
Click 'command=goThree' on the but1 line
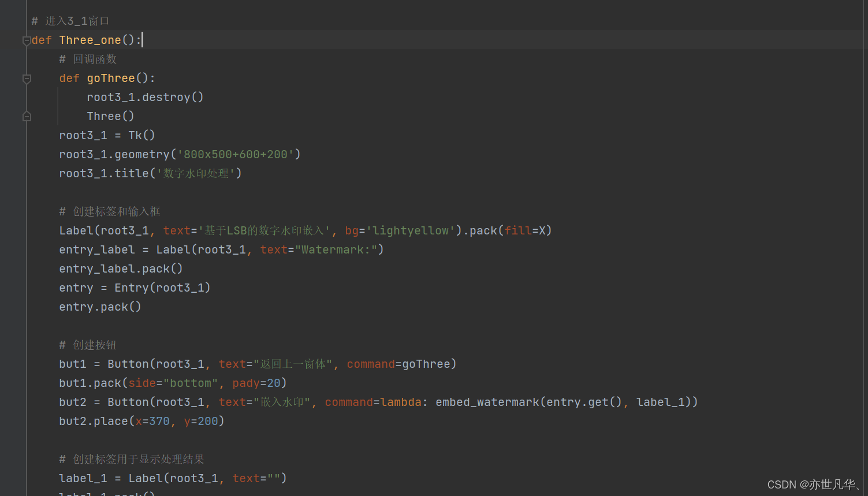click(398, 364)
